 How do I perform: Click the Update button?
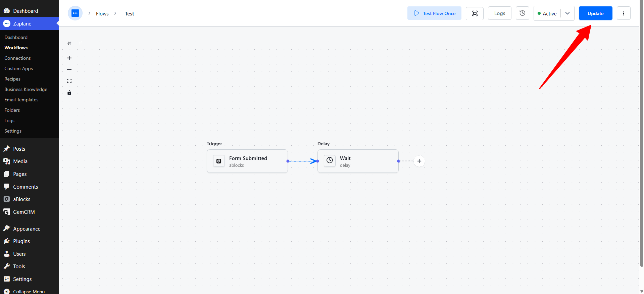[x=595, y=13]
